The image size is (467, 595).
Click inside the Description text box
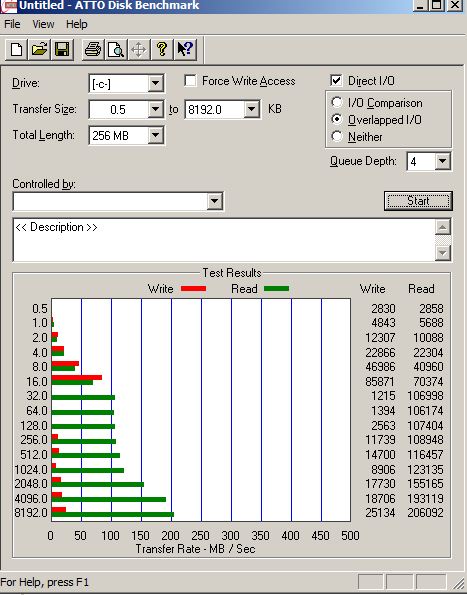point(224,240)
